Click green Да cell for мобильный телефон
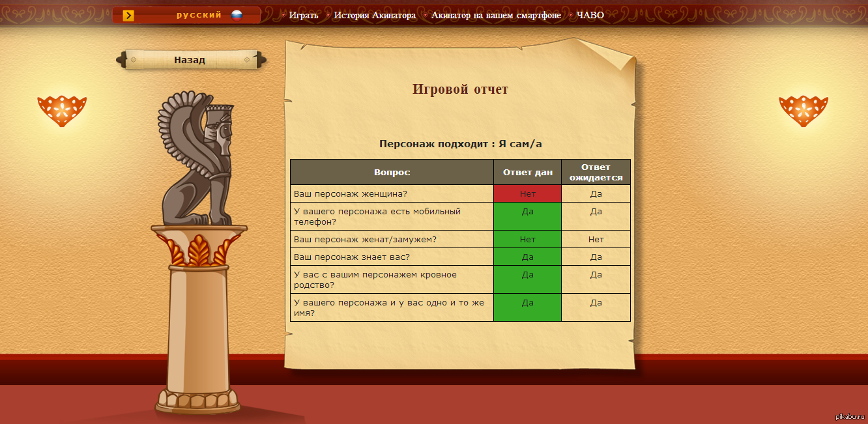 [527, 216]
